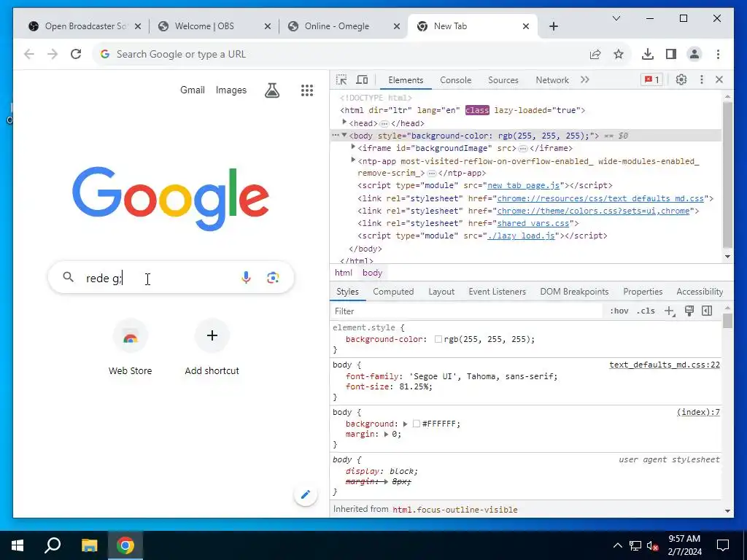Open the Chrome three-dot menu
Viewport: 747px width, 560px height.
click(718, 54)
